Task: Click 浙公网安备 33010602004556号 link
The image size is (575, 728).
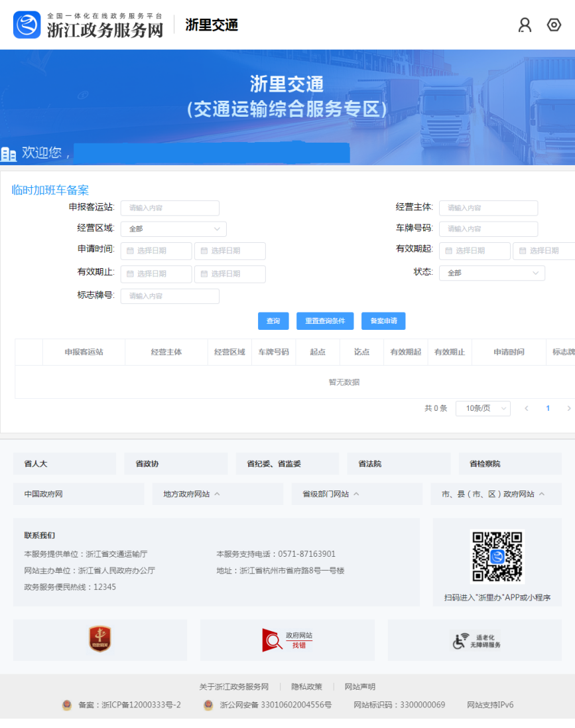Action: point(276,705)
